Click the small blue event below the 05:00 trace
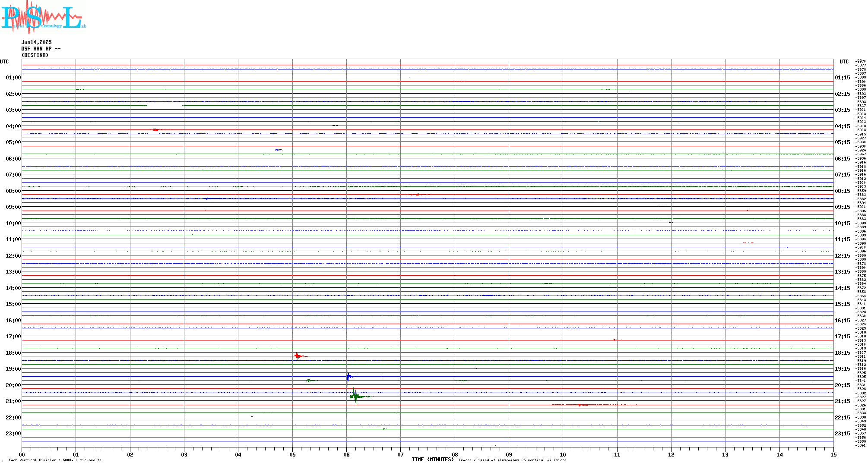The height and width of the screenshot is (466, 868). click(279, 150)
